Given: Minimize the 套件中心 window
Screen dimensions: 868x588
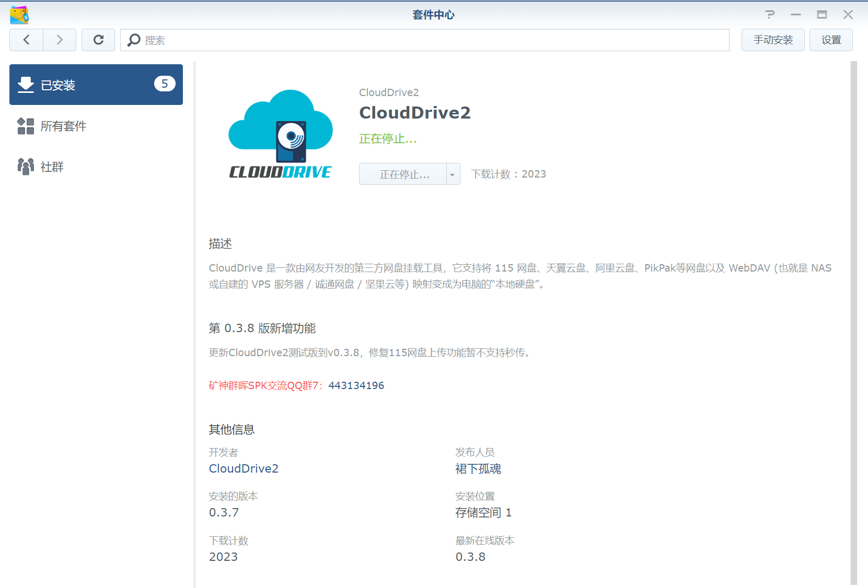Looking at the screenshot, I should [796, 15].
